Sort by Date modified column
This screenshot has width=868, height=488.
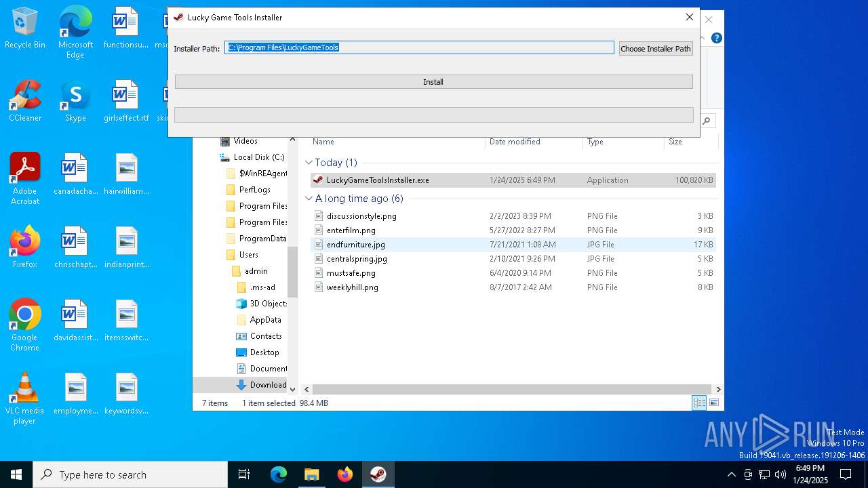click(x=515, y=142)
